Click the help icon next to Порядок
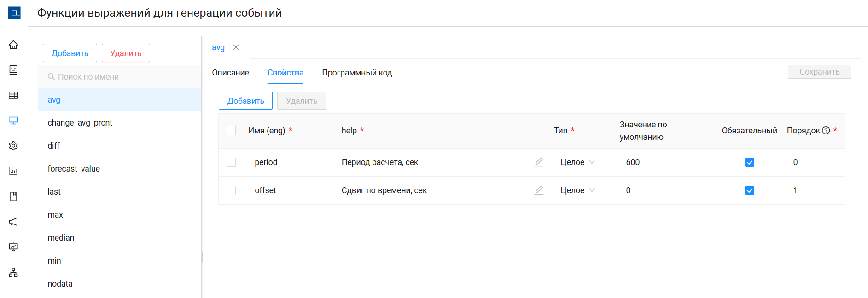The image size is (868, 298). tap(826, 131)
